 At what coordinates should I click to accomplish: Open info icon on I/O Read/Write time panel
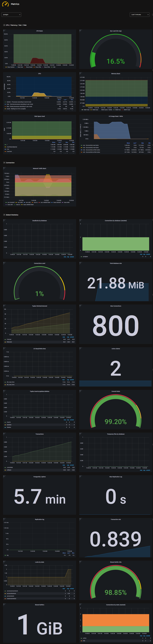point(4,348)
